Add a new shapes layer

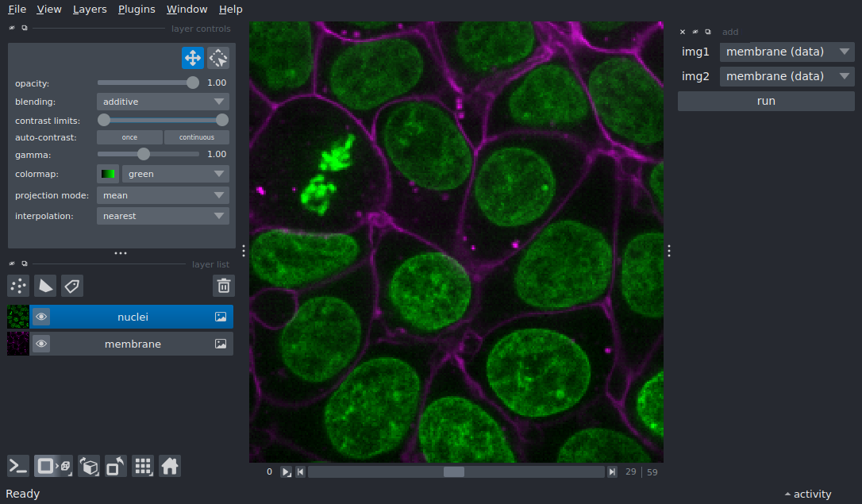click(x=45, y=286)
